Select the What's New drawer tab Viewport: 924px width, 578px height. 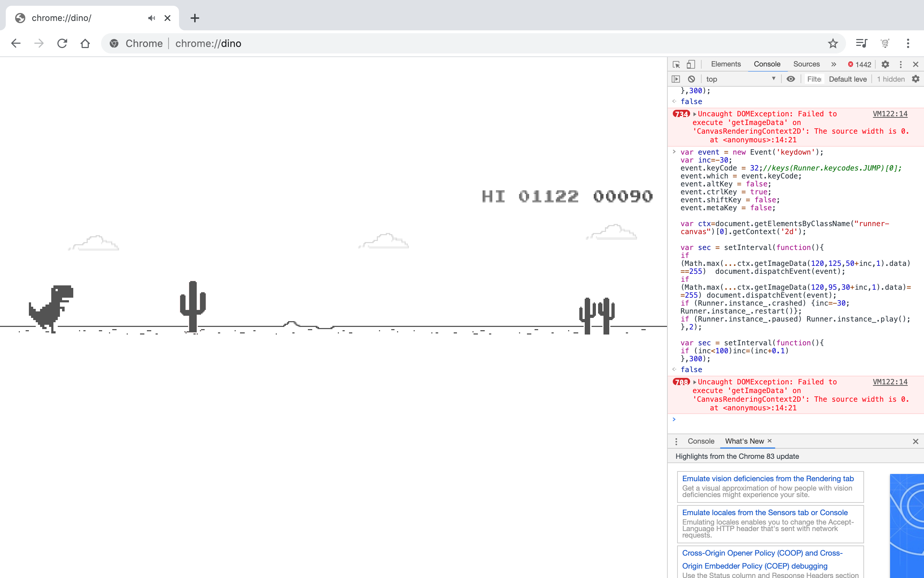pos(744,441)
